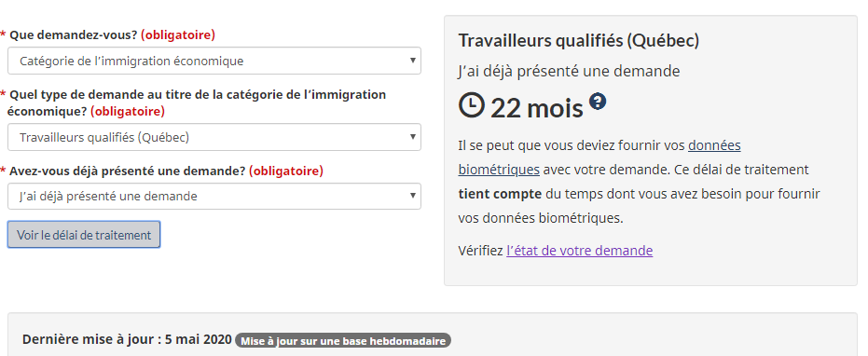868x356 pixels.
Task: Click the results panel subtitle 'J'ai déjà présenté une demande'
Action: 569,71
